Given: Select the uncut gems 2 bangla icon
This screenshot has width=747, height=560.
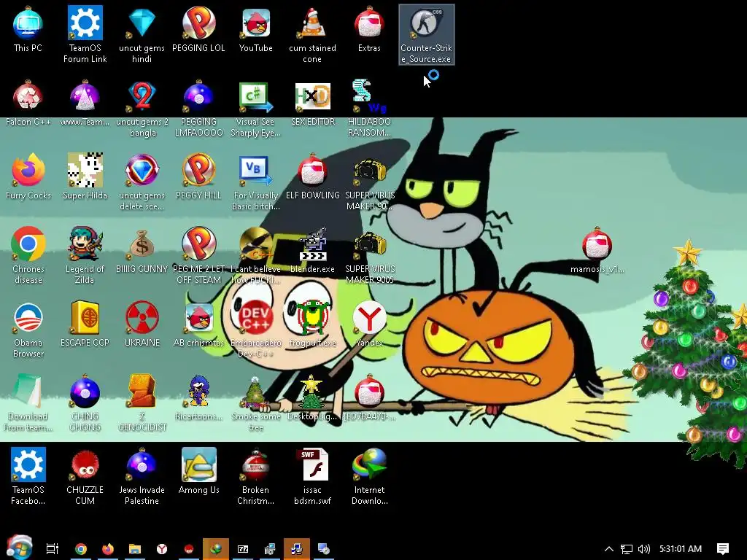Looking at the screenshot, I should 142,109.
